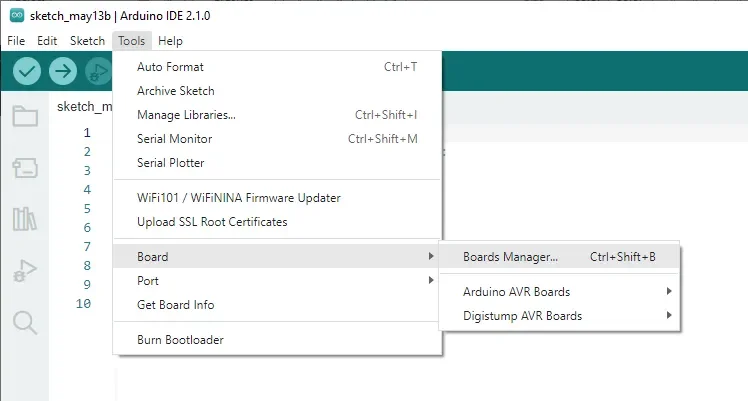Click the Verify checkmark button
748x401 pixels.
coord(27,71)
